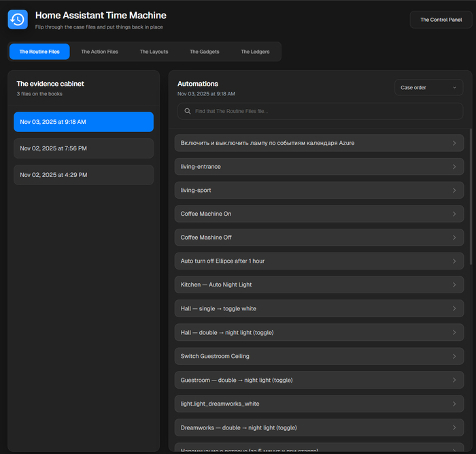Open the light.light_dreamworks_white automation row

[x=319, y=404]
